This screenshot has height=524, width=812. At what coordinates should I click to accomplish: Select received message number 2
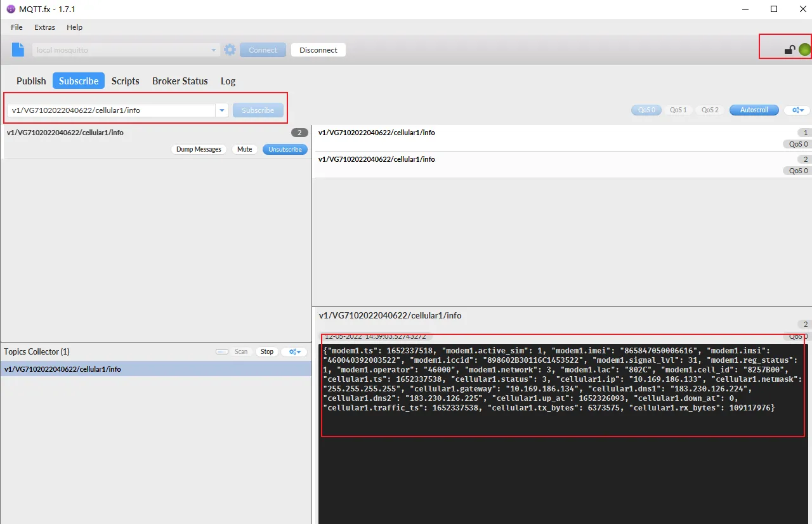562,165
